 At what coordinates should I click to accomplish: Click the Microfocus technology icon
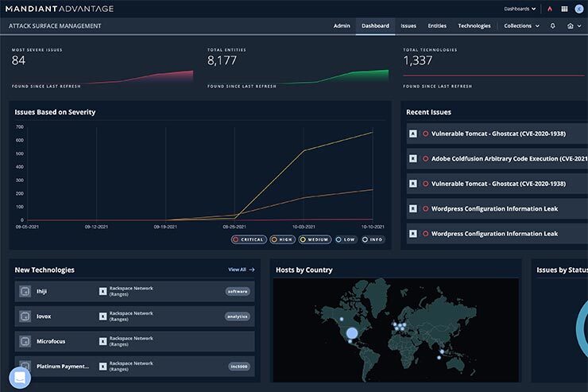(25, 341)
